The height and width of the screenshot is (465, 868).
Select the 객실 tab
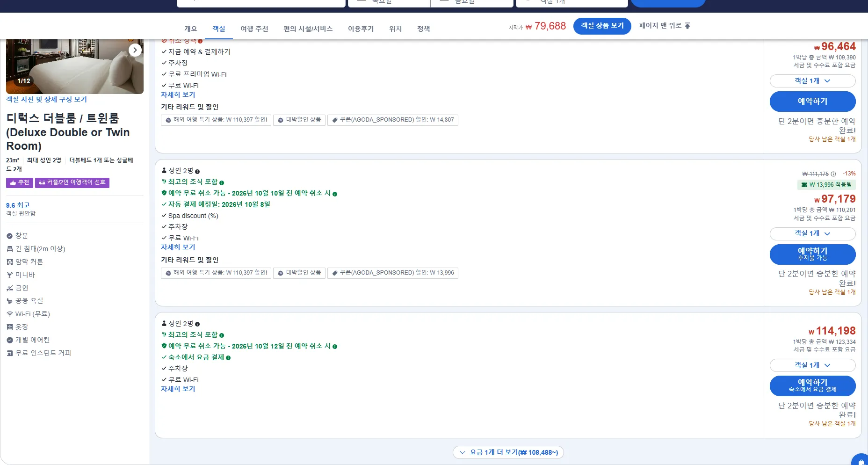click(218, 29)
